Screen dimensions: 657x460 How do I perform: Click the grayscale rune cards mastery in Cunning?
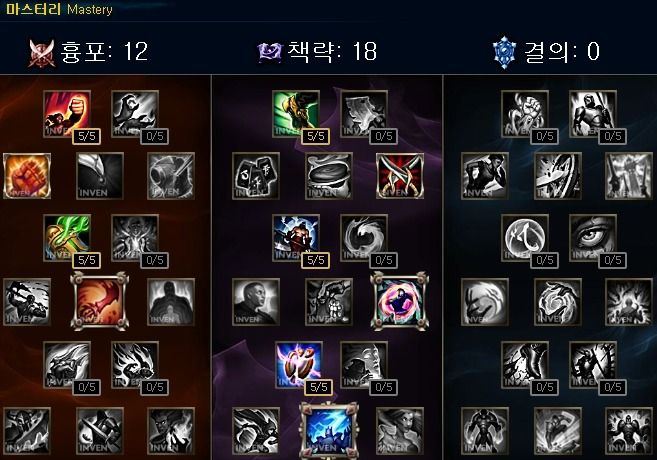coord(256,176)
